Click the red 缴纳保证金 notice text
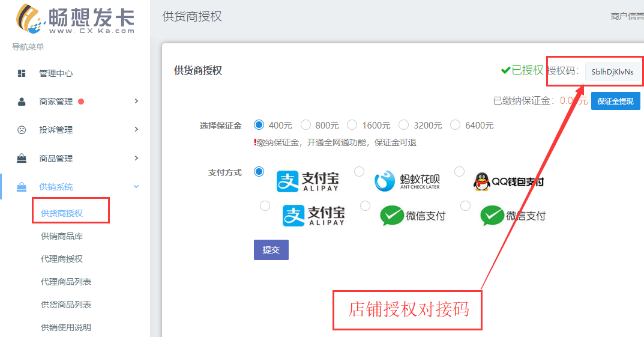The height and width of the screenshot is (337, 644). point(335,142)
